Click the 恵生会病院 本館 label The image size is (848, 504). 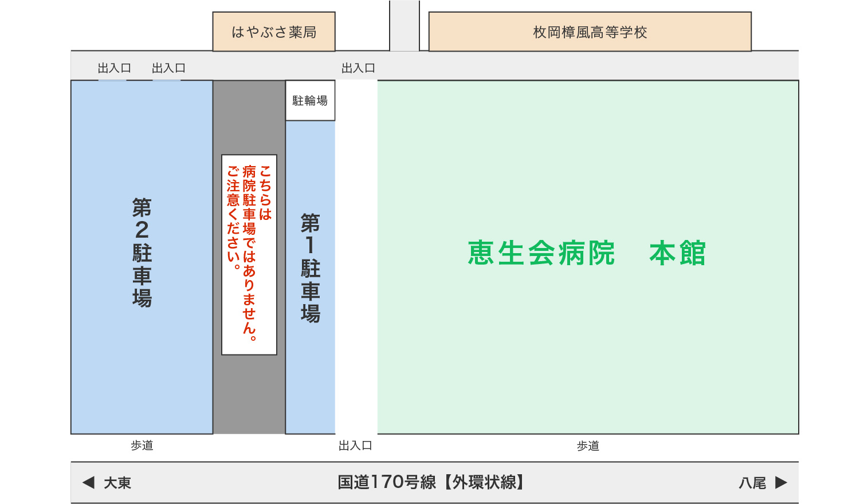click(587, 253)
